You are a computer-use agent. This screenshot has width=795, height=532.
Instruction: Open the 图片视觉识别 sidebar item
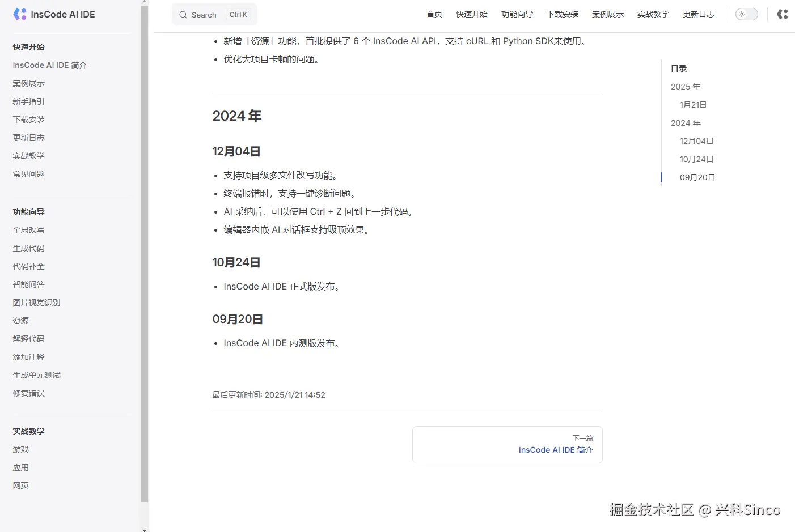click(36, 303)
